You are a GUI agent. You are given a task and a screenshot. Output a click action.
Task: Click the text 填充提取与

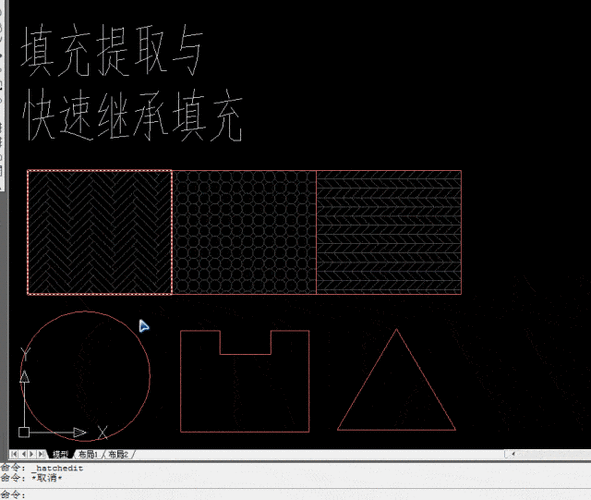(x=112, y=50)
